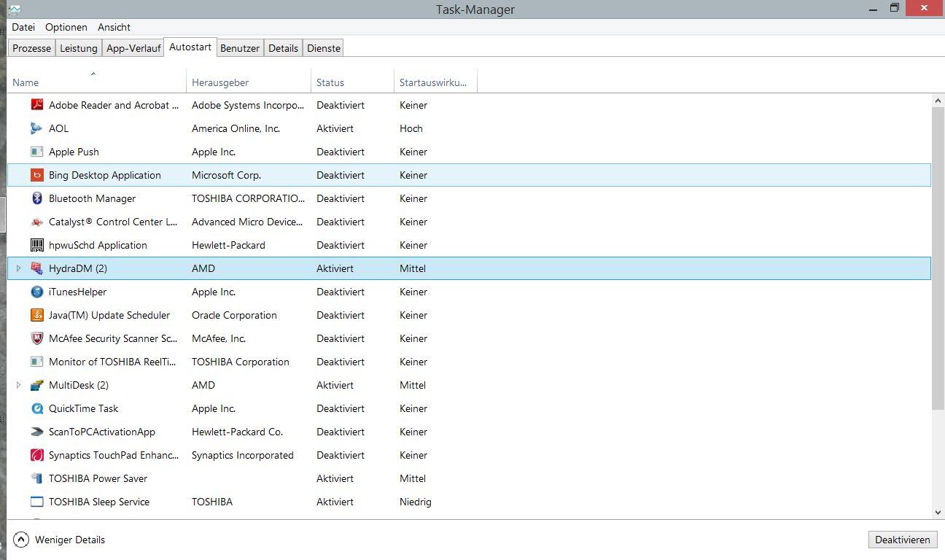Click the Adobe Reader and Acrobat icon
Image resolution: width=945 pixels, height=560 pixels.
[37, 105]
